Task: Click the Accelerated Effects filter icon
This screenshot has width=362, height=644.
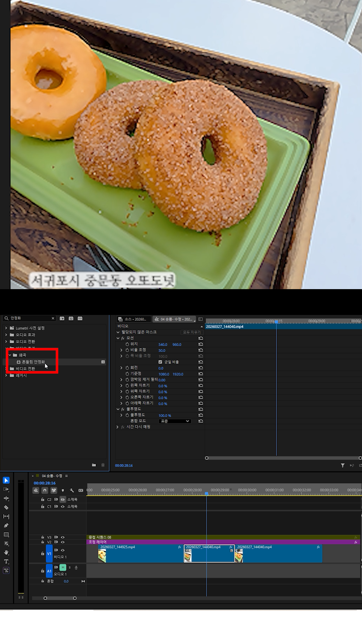Action: [62, 318]
